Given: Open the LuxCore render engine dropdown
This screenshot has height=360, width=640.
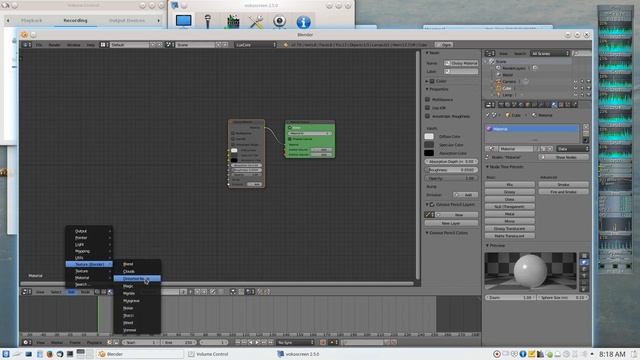Looking at the screenshot, I should [x=256, y=44].
